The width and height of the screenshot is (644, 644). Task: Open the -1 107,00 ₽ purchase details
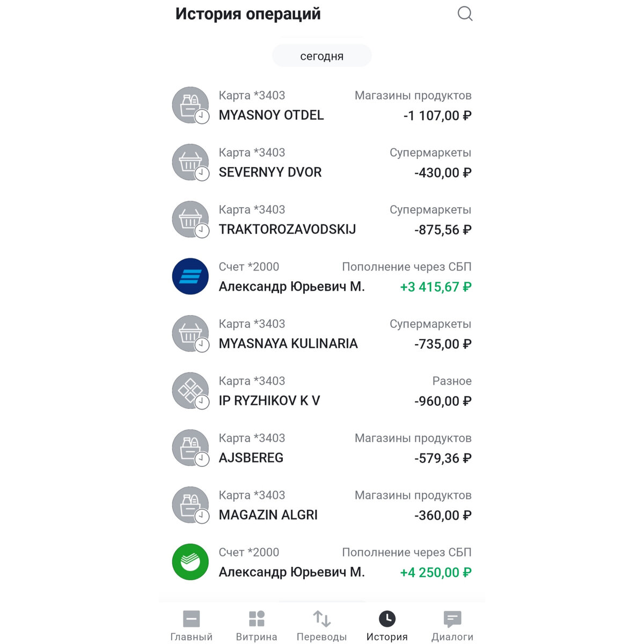point(437,116)
